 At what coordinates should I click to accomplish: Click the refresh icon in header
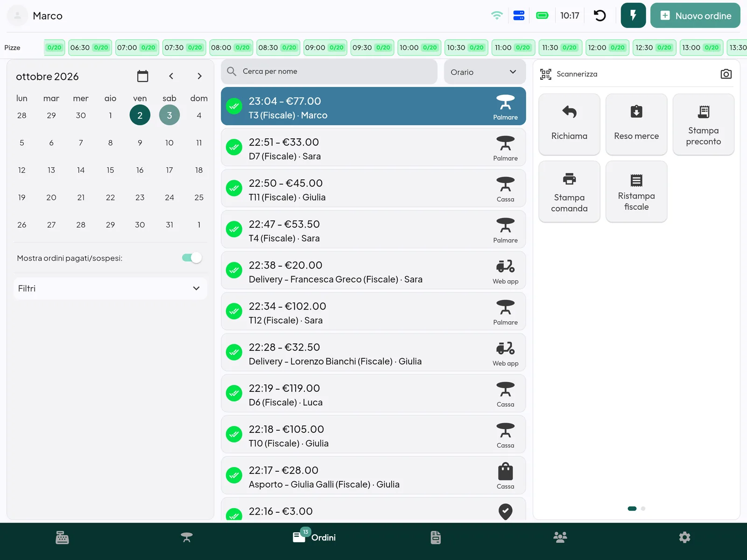599,15
